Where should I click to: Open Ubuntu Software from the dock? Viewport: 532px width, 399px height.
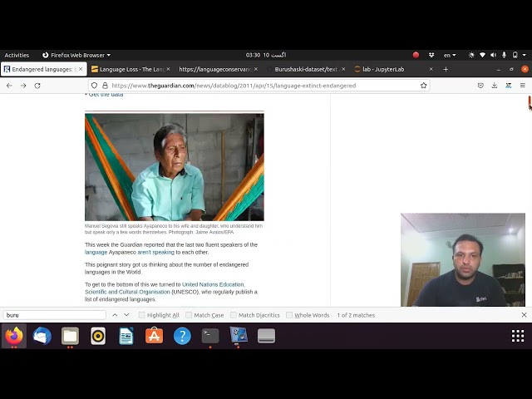pyautogui.click(x=154, y=336)
